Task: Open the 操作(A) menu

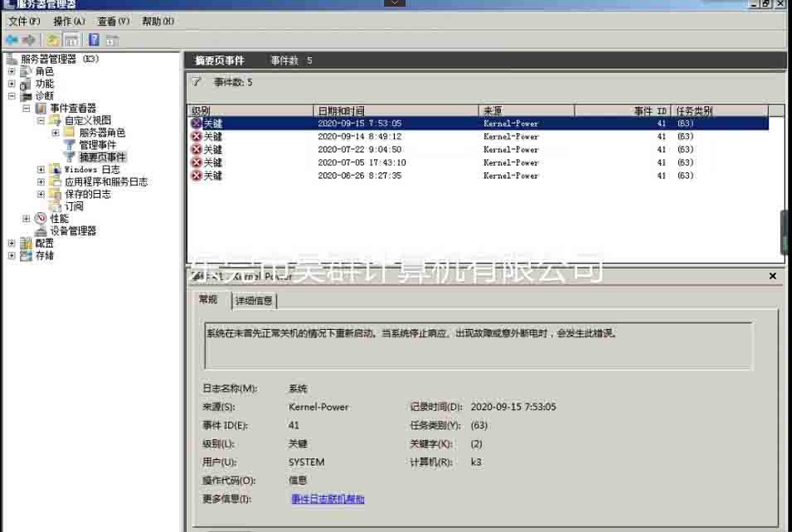Action: click(x=69, y=22)
